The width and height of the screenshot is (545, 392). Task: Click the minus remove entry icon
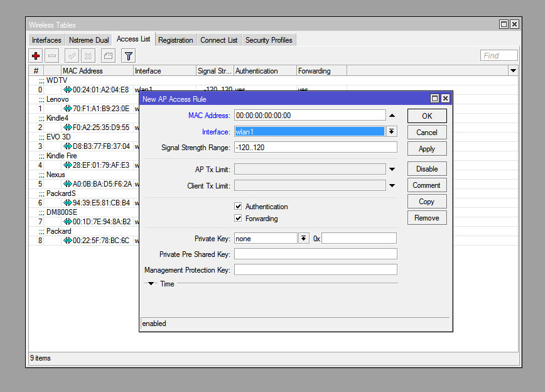[x=52, y=56]
